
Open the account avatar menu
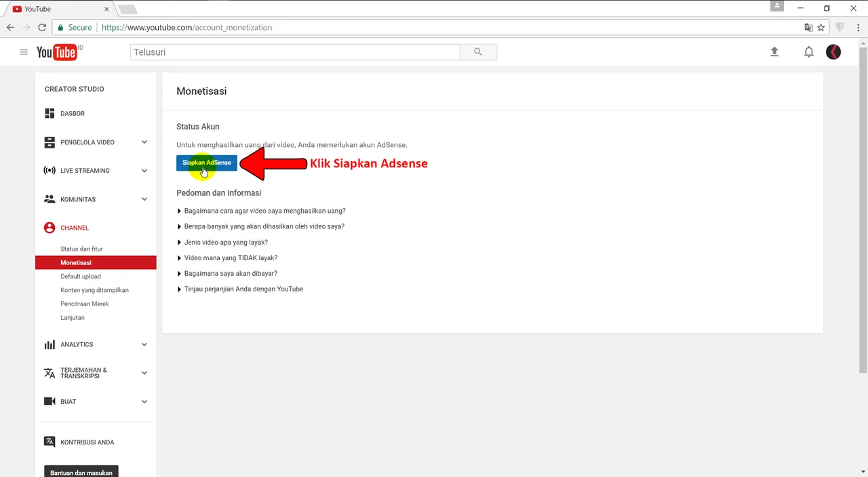[833, 52]
